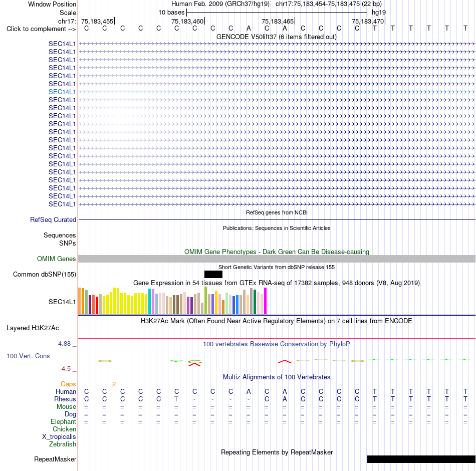Open the '100 Vert. Cons' track label

tap(28, 356)
